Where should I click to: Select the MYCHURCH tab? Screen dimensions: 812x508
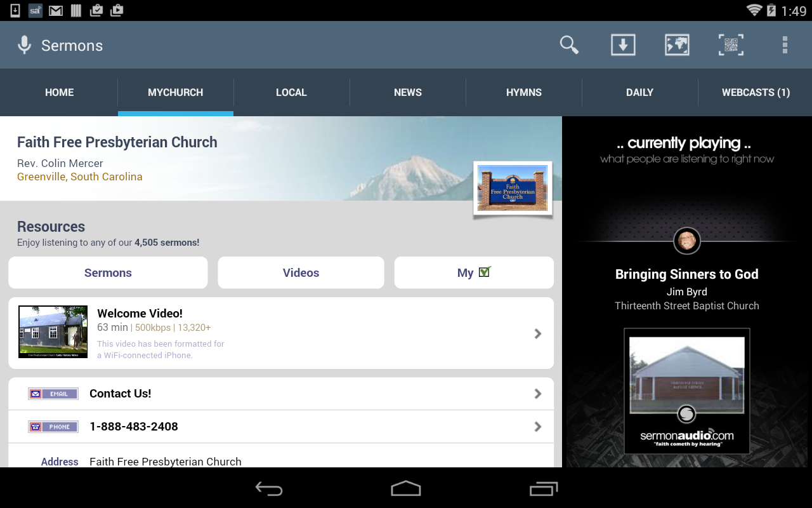click(x=176, y=93)
